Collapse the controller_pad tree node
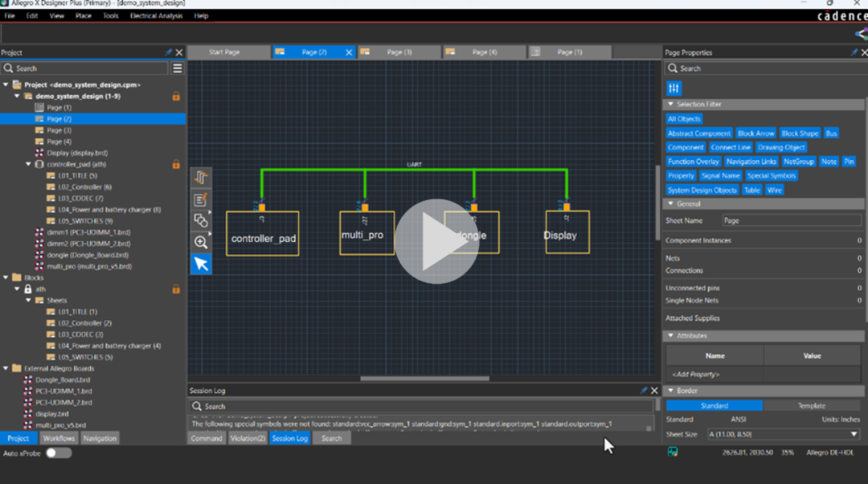Screen dimensions: 868x484 (29, 164)
